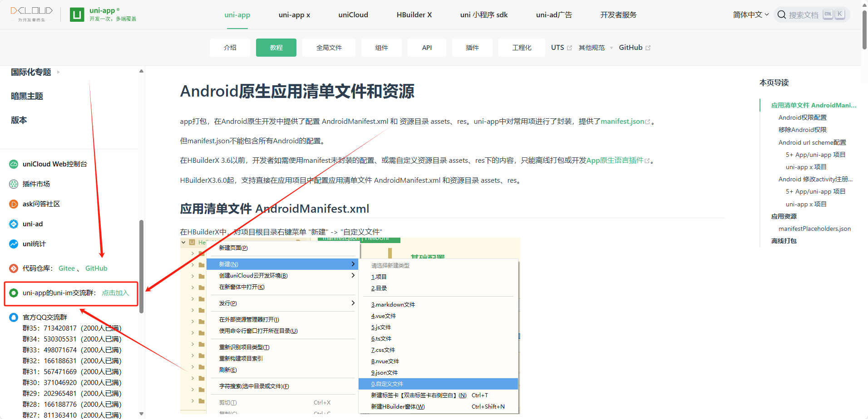Open the GitHub nav link
The height and width of the screenshot is (419, 868).
[631, 48]
